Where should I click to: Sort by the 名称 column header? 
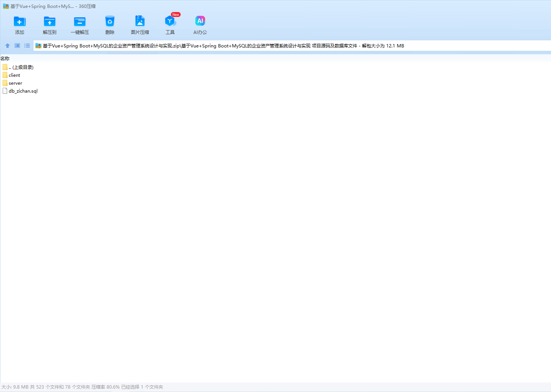5,58
